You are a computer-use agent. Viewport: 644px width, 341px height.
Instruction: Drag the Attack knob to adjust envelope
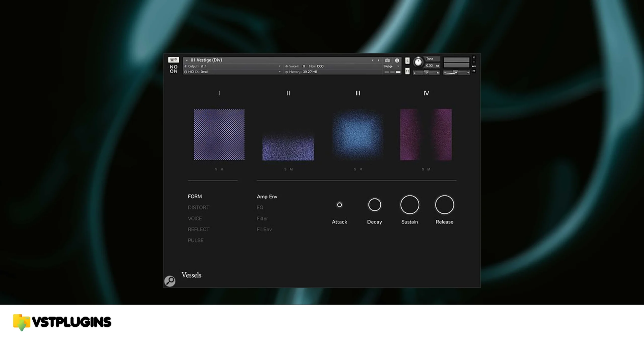point(339,205)
